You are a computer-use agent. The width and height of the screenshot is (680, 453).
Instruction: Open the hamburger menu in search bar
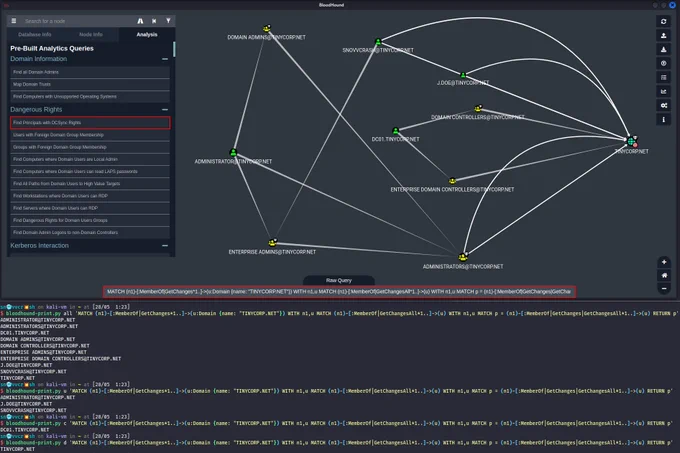(14, 21)
